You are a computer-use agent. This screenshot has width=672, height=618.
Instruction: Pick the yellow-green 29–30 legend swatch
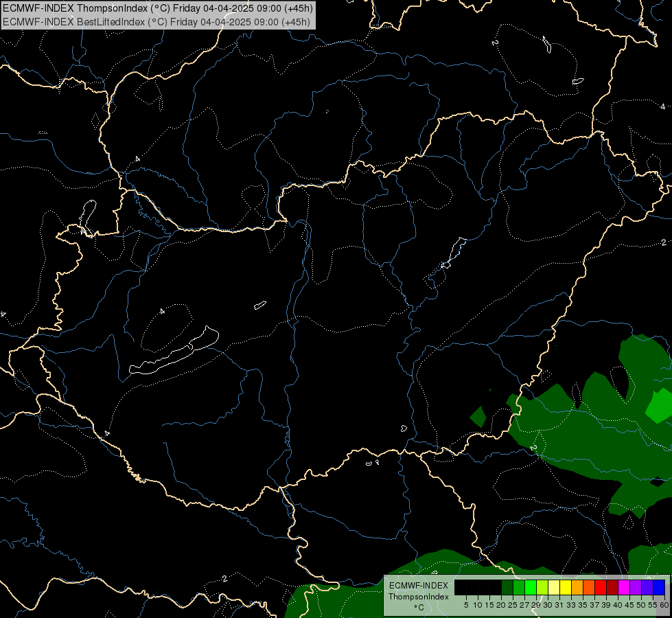tap(542, 587)
